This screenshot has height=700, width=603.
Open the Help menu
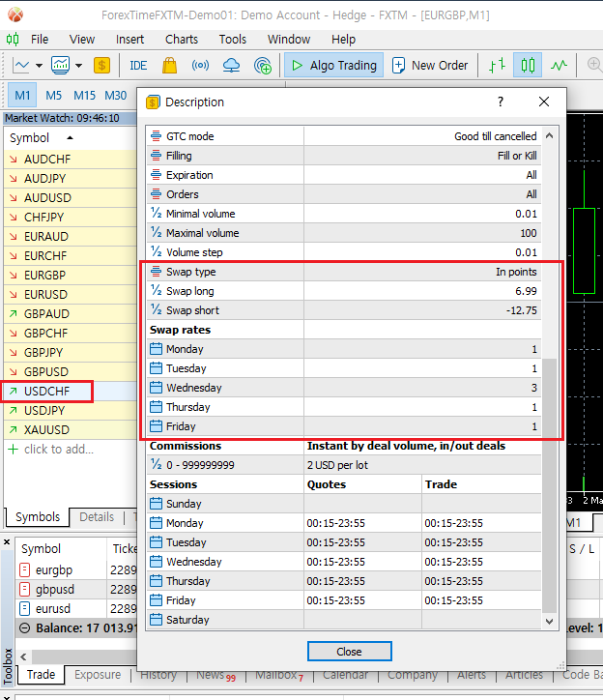[x=343, y=40]
